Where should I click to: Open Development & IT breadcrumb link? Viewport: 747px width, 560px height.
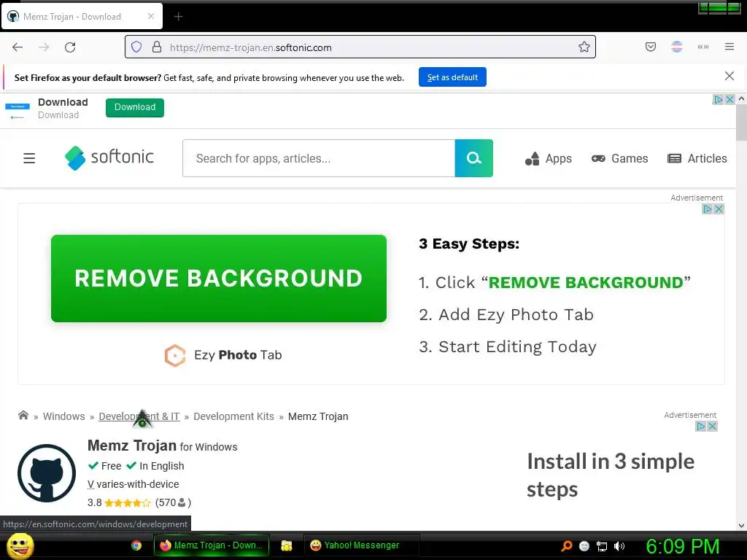click(139, 416)
